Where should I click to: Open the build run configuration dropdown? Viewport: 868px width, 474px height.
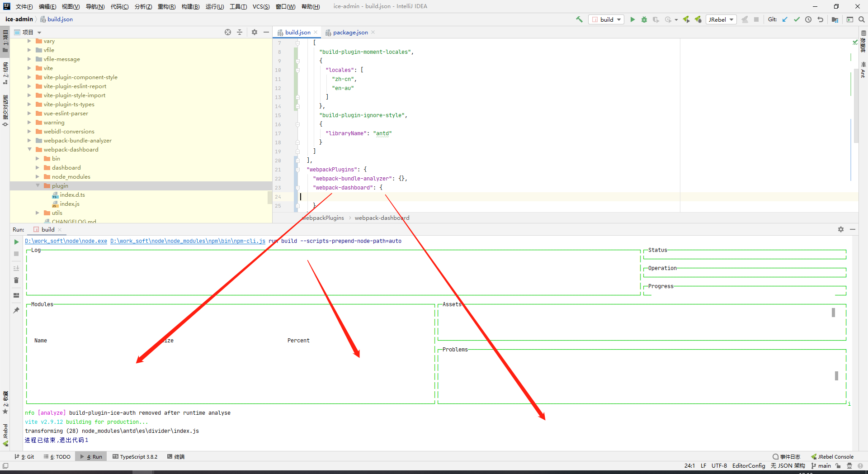(x=606, y=19)
